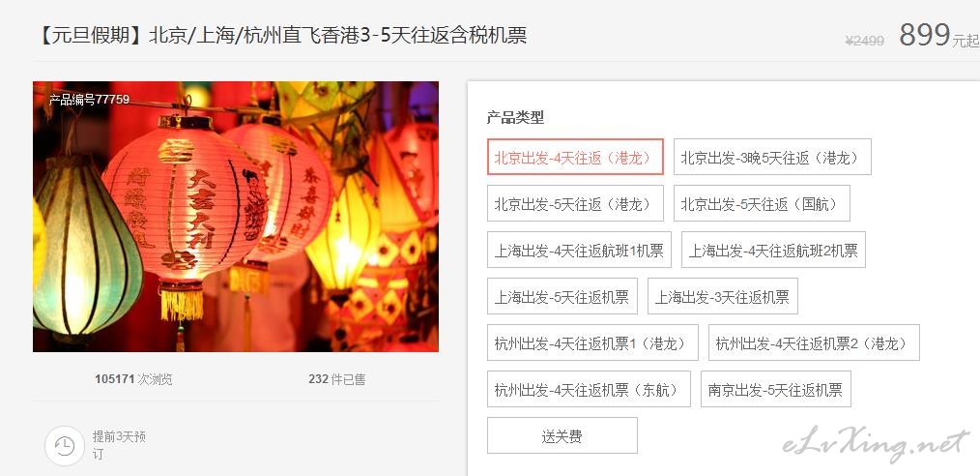
Task: Click the 232 件已售 sold count
Action: pyautogui.click(x=337, y=379)
